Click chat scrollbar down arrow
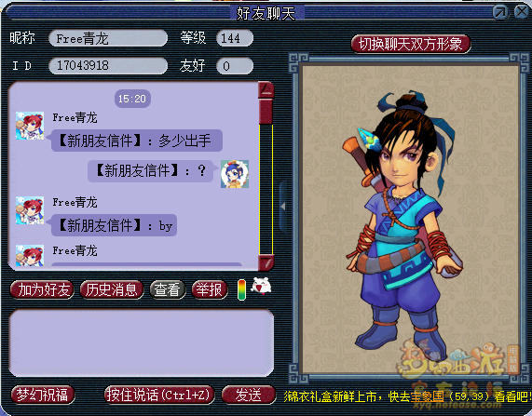Viewport: 532px width, 416px height. (x=266, y=262)
